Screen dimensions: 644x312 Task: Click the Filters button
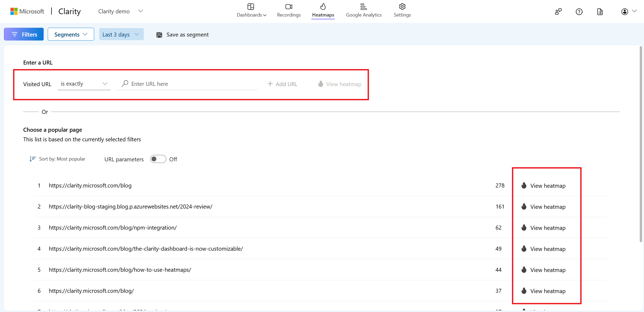click(x=24, y=34)
